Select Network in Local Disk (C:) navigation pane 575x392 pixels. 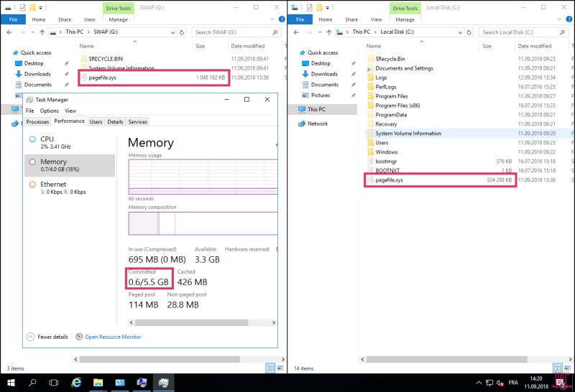(x=318, y=123)
